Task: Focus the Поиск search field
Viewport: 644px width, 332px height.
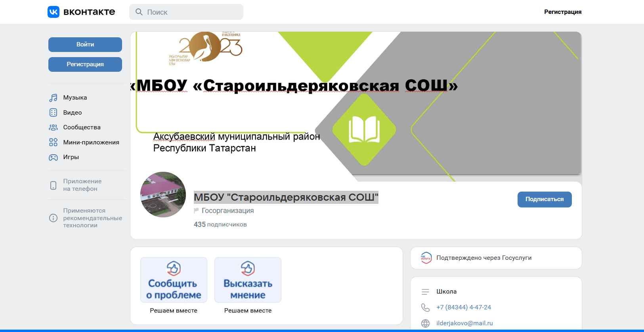Action: click(x=186, y=12)
